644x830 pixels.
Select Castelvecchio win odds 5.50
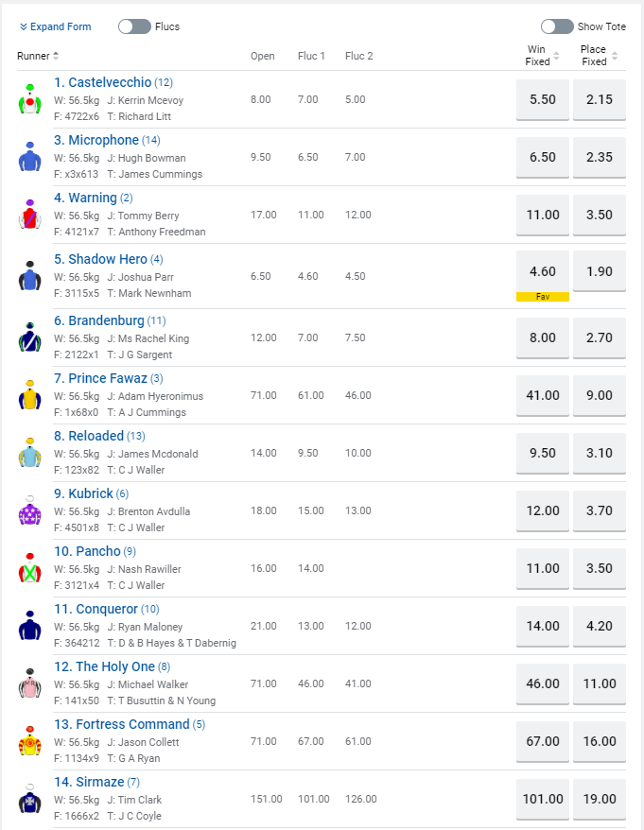pos(543,99)
